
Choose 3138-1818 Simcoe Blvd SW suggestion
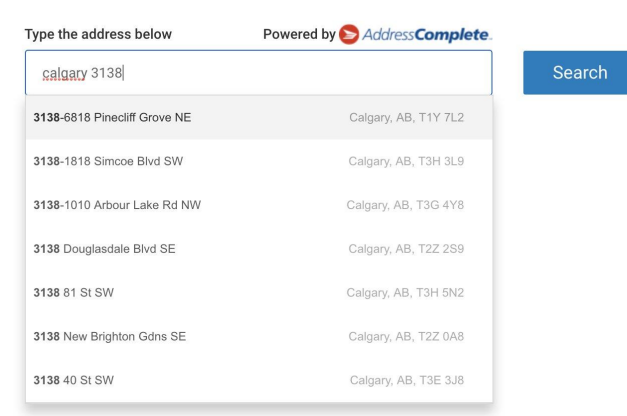259,161
